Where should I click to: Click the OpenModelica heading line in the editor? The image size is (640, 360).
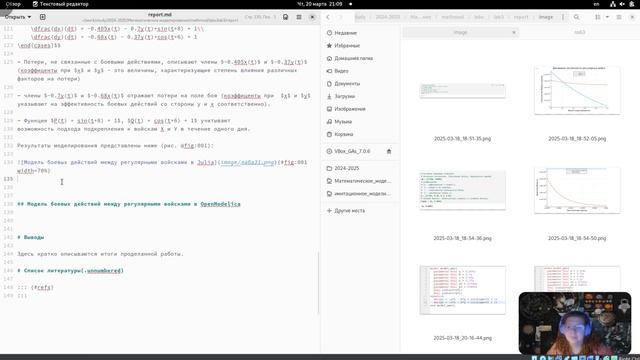129,204
